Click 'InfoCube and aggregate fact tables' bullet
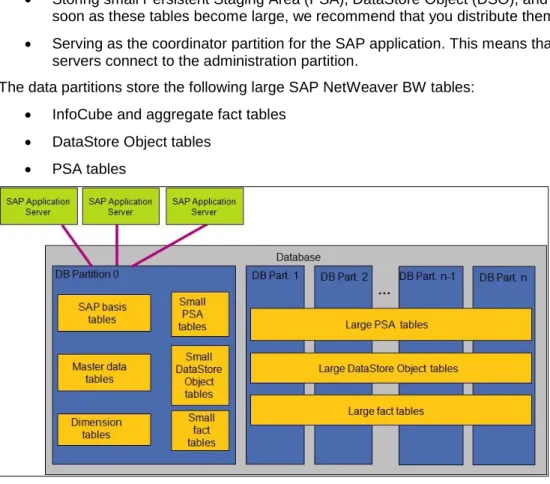This screenshot has width=550, height=484. click(169, 115)
